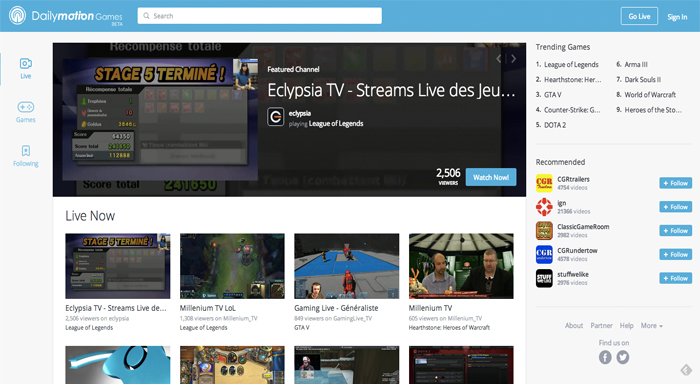Open the Help footer link
Viewport: 700px width, 385px height.
click(626, 326)
